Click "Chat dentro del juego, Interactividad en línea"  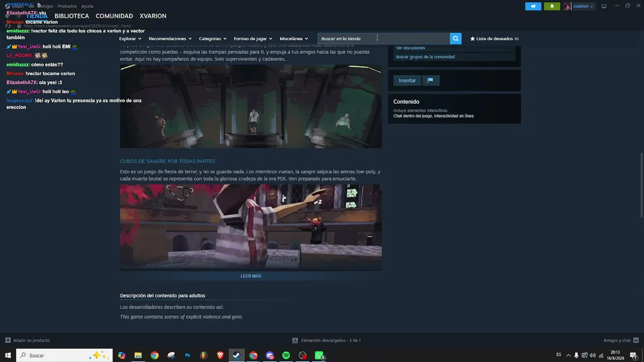[433, 116]
